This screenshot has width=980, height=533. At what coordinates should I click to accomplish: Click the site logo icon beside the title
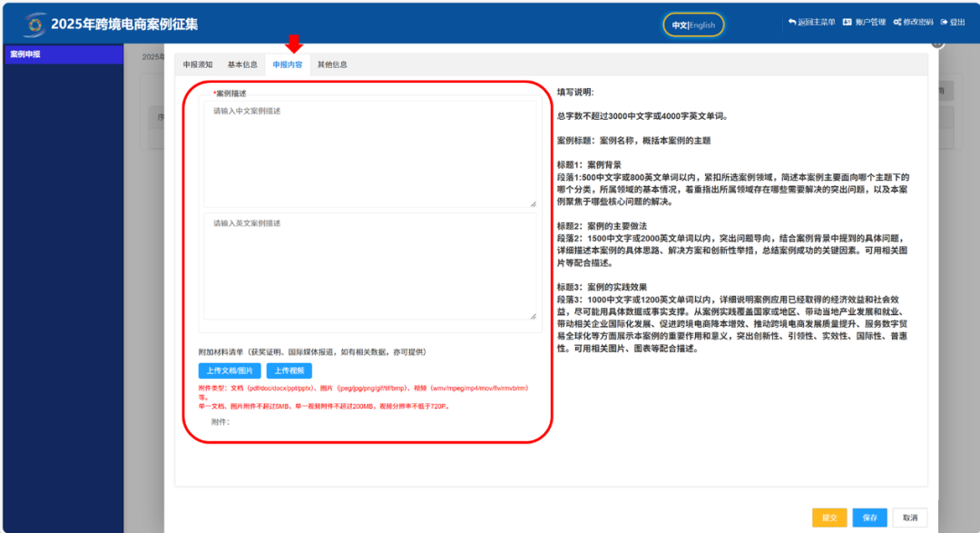click(x=35, y=25)
